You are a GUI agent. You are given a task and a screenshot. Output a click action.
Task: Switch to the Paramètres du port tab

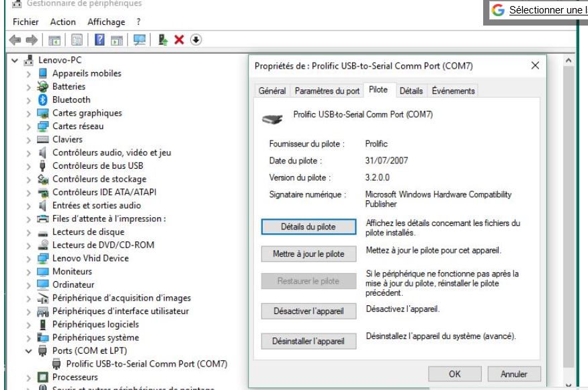[327, 91]
